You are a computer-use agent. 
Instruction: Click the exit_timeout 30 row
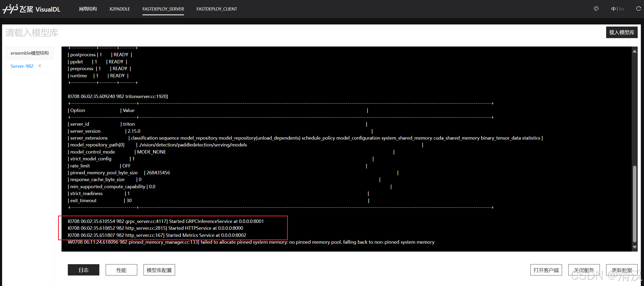click(218, 201)
